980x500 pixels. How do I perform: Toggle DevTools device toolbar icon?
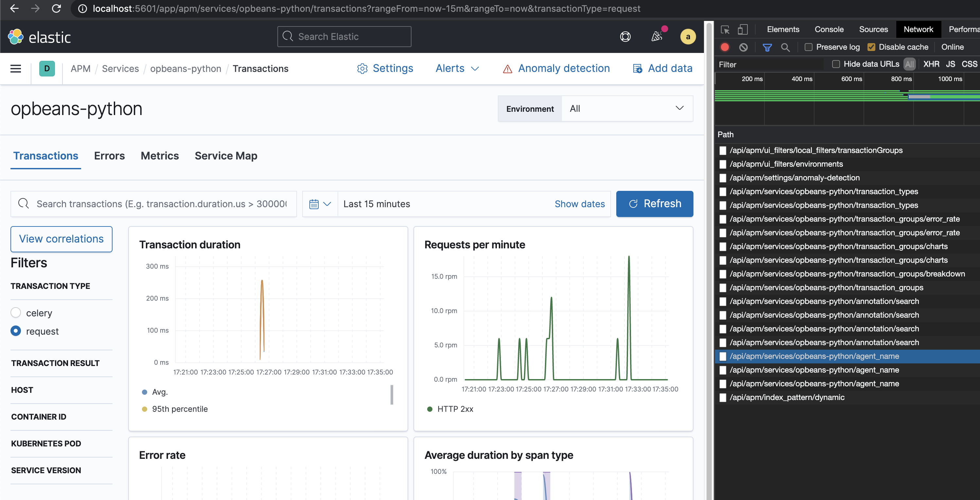[x=742, y=29]
